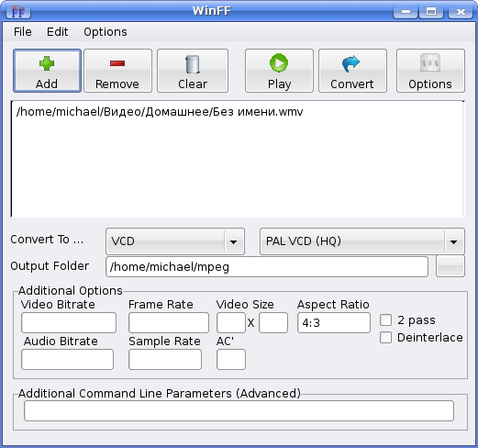Click the Aspect Ratio field showing 4:3
The image size is (478, 448).
coord(334,322)
